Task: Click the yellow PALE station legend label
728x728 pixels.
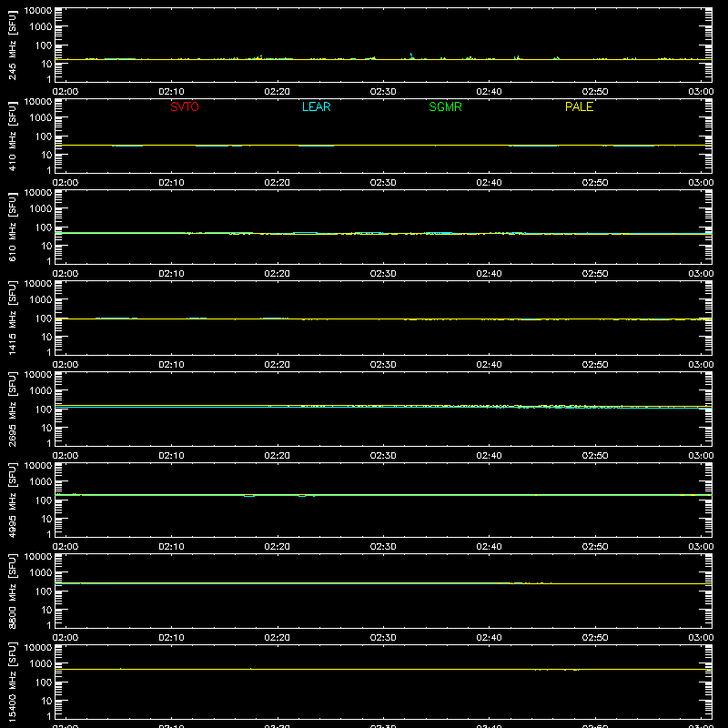Action: coord(579,106)
